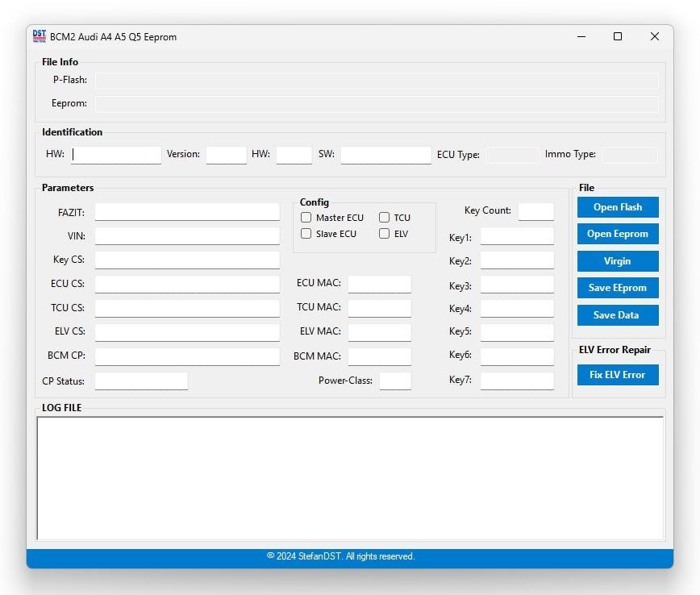Image resolution: width=700 pixels, height=595 pixels.
Task: Enable the Master ECU checkbox
Action: point(306,218)
